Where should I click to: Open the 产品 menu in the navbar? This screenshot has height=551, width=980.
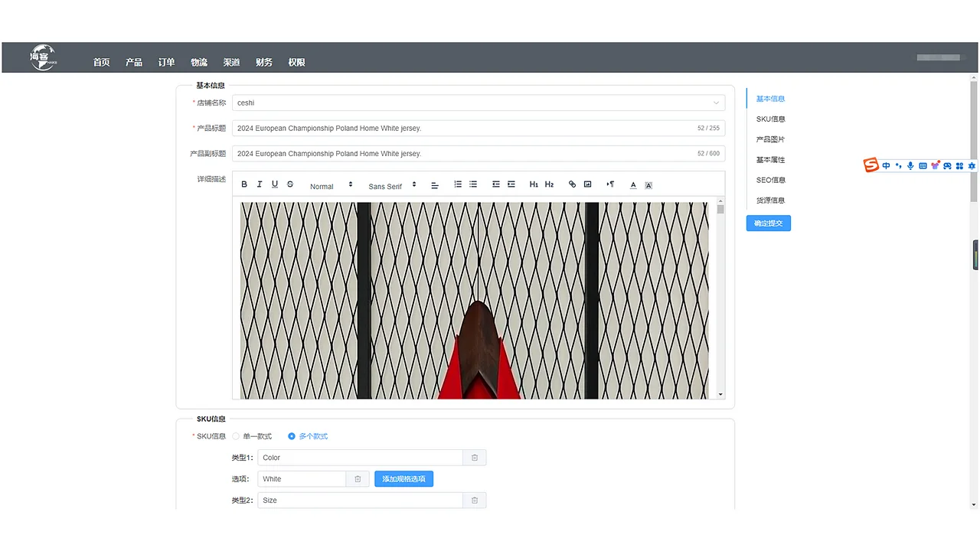133,62
